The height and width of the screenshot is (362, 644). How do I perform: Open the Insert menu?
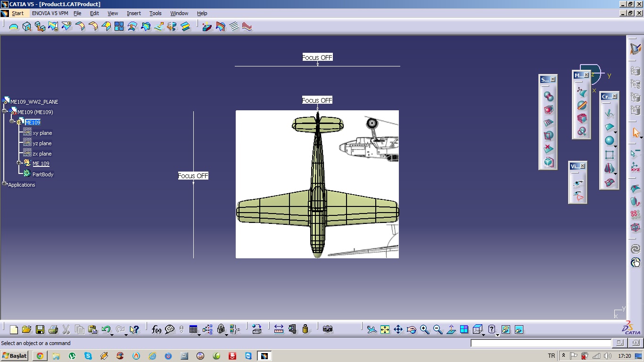tap(134, 13)
